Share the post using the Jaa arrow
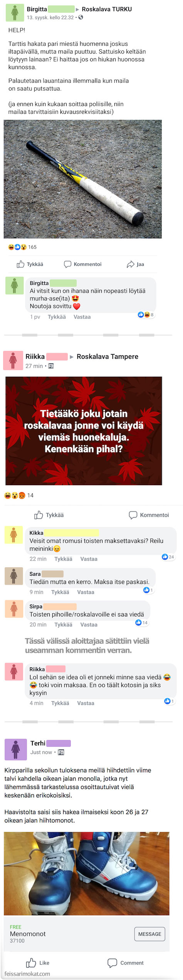Screen dimensions: 183x980 135,264
